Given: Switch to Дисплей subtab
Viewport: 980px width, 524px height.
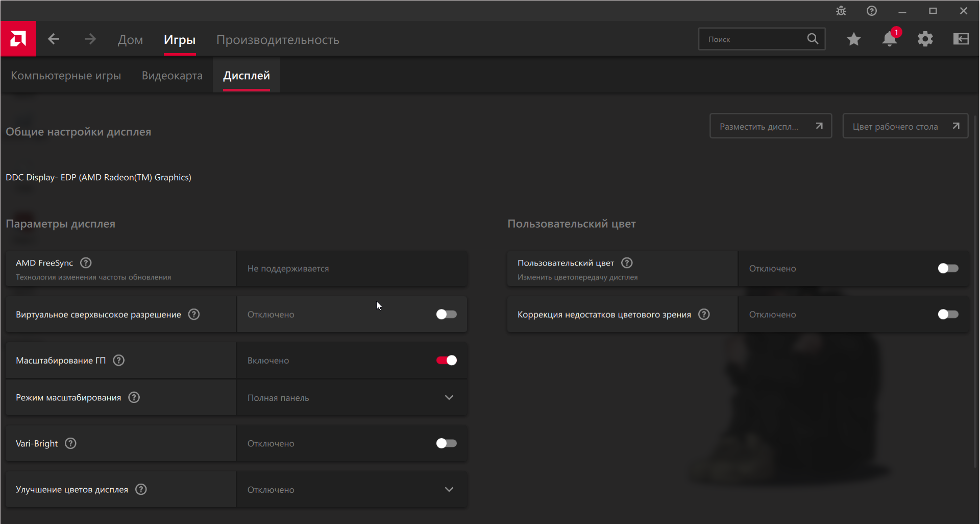Looking at the screenshot, I should (x=247, y=76).
